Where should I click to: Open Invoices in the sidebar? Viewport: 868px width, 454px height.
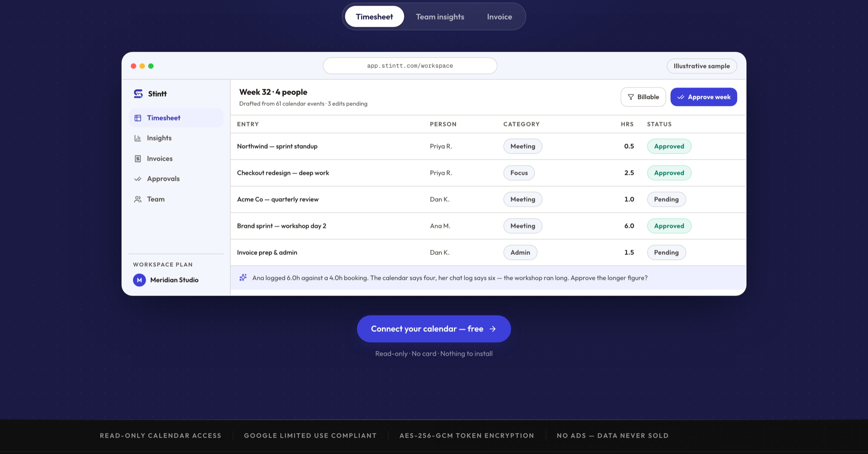coord(176,159)
